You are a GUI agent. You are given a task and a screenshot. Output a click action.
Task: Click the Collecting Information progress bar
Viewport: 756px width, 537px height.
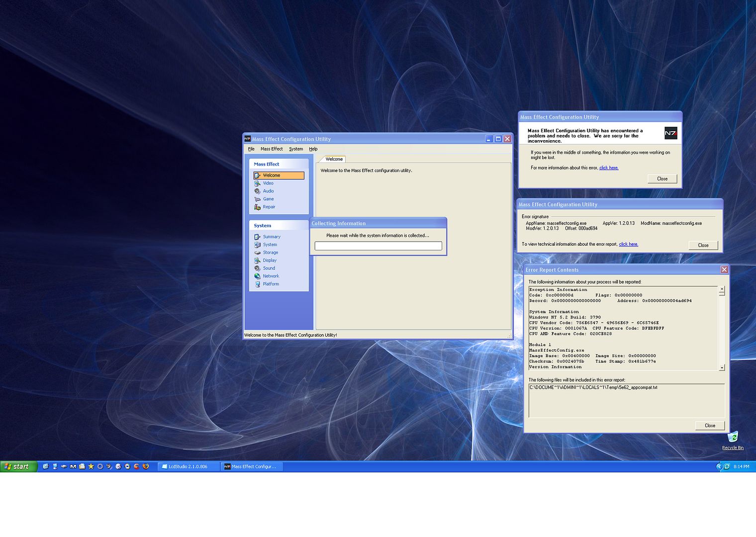tap(378, 246)
